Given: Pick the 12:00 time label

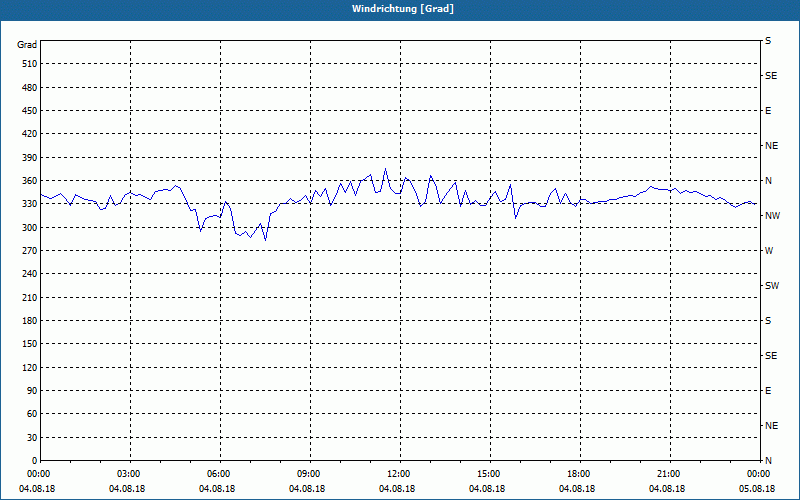Looking at the screenshot, I should tap(400, 474).
